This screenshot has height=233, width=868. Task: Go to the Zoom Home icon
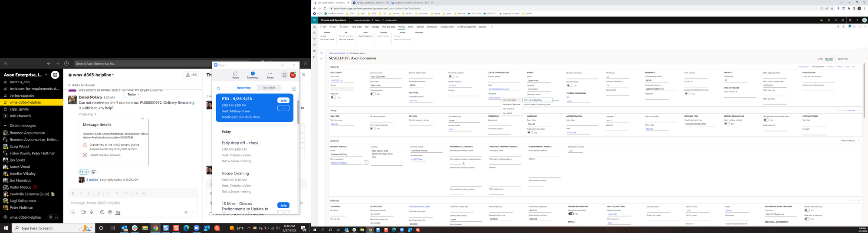[235, 75]
